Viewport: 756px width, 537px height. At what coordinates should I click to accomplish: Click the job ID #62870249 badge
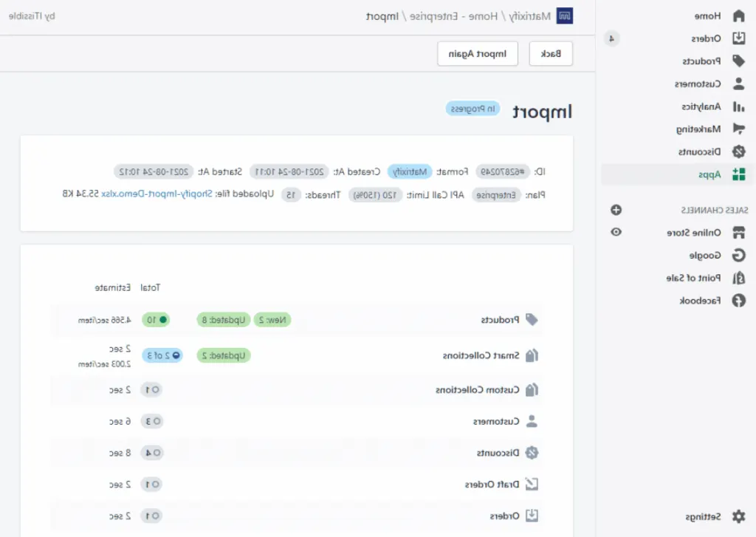pyautogui.click(x=503, y=172)
